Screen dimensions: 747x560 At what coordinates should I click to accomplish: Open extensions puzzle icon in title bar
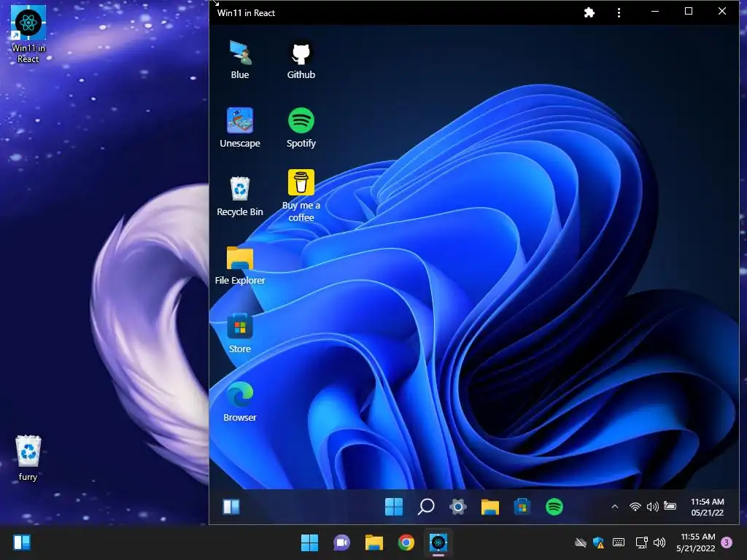tap(589, 12)
